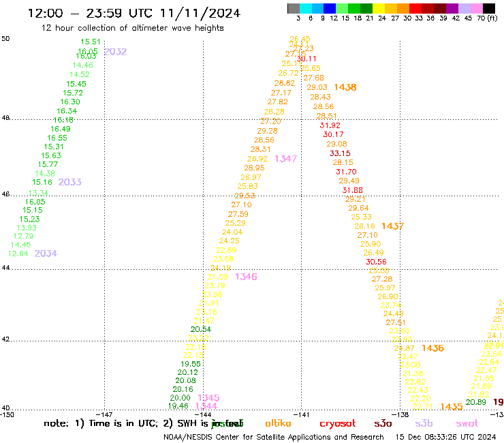Click s3b pass label 2032
The image size is (504, 443).
pos(115,52)
